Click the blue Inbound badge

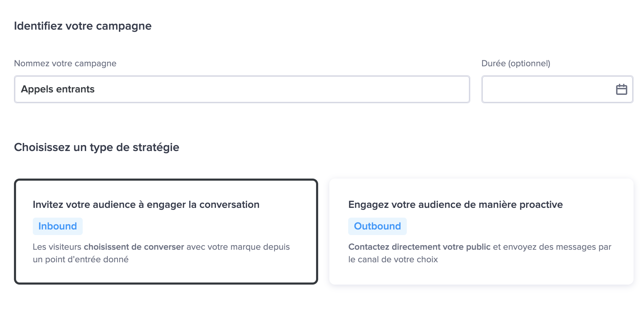click(58, 226)
